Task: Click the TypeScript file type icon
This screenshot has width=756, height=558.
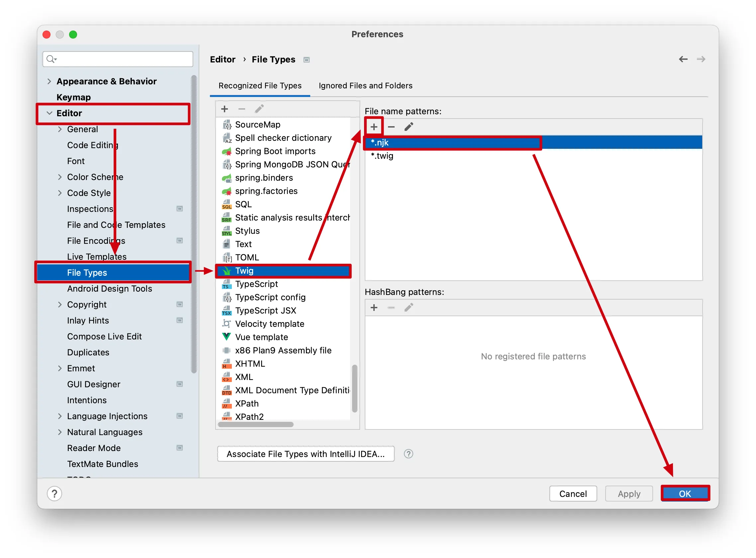Action: tap(227, 284)
